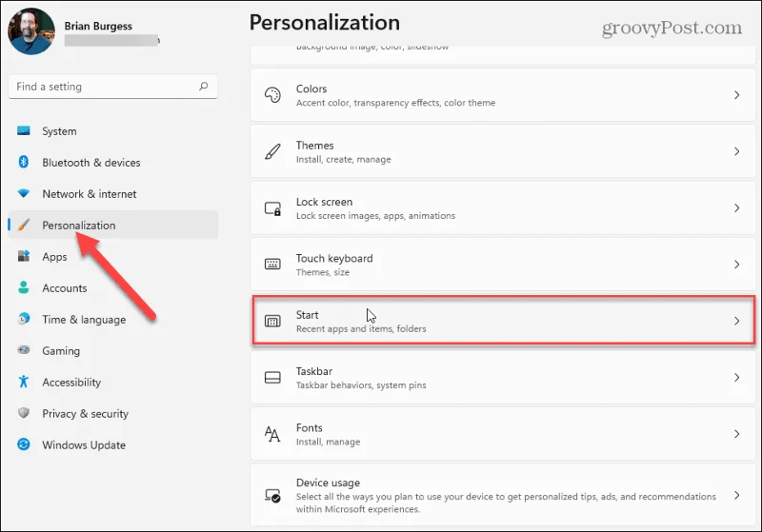Click the Privacy & security shield icon

[23, 413]
